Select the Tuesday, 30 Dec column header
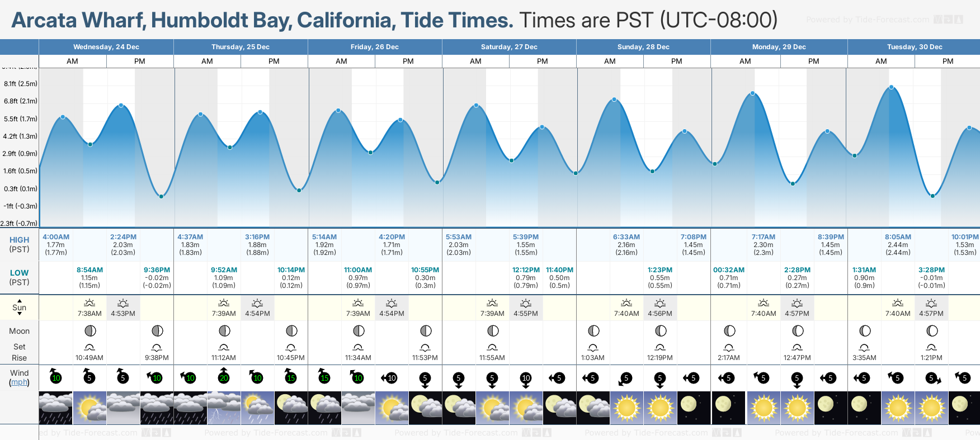 pos(915,47)
